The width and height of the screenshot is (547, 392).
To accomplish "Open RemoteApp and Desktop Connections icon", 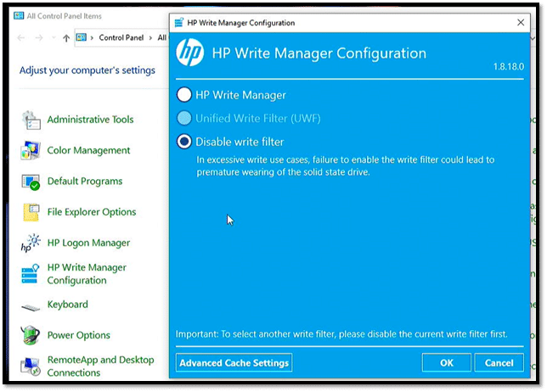I will pyautogui.click(x=31, y=367).
